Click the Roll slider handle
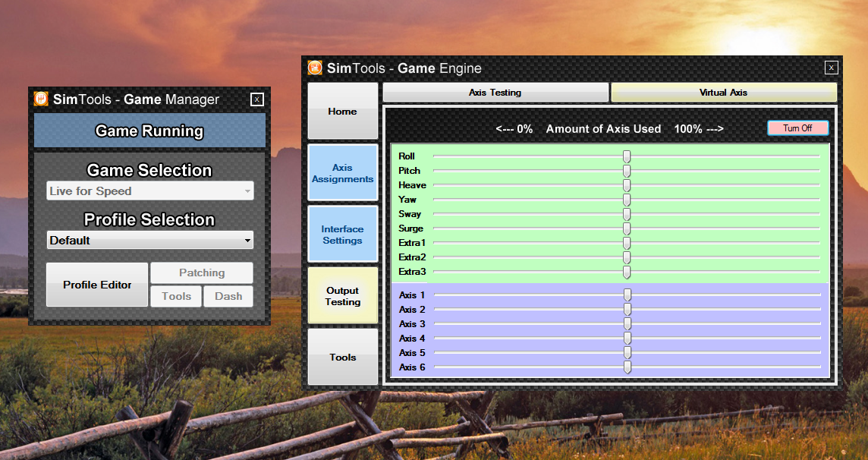 point(627,156)
